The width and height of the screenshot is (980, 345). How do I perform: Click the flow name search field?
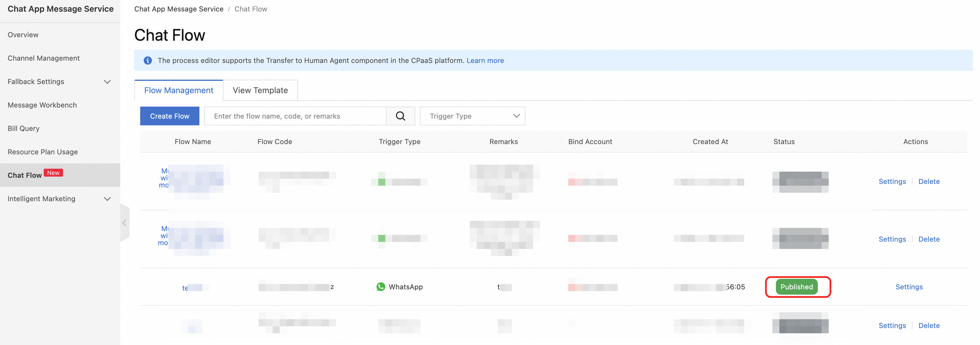[x=295, y=116]
